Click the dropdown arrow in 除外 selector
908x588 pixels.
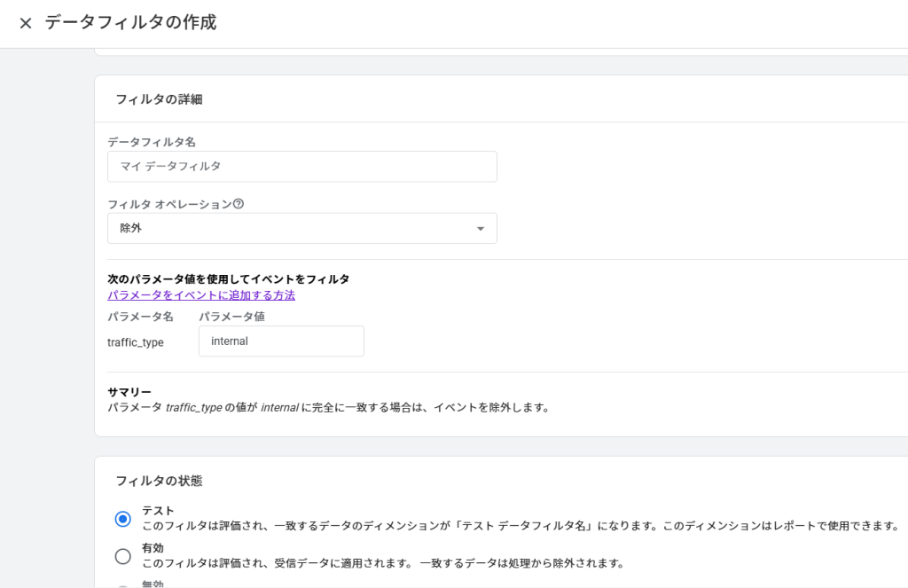[x=481, y=229]
